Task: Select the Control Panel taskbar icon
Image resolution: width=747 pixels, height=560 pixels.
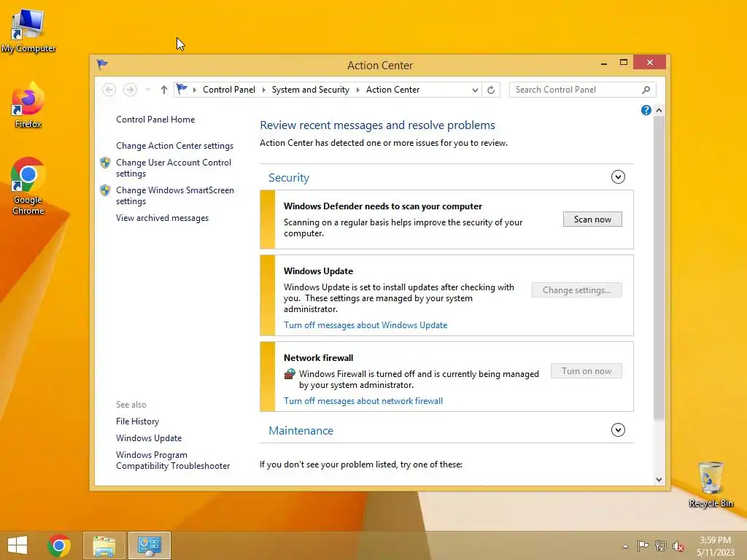Action: 149,545
